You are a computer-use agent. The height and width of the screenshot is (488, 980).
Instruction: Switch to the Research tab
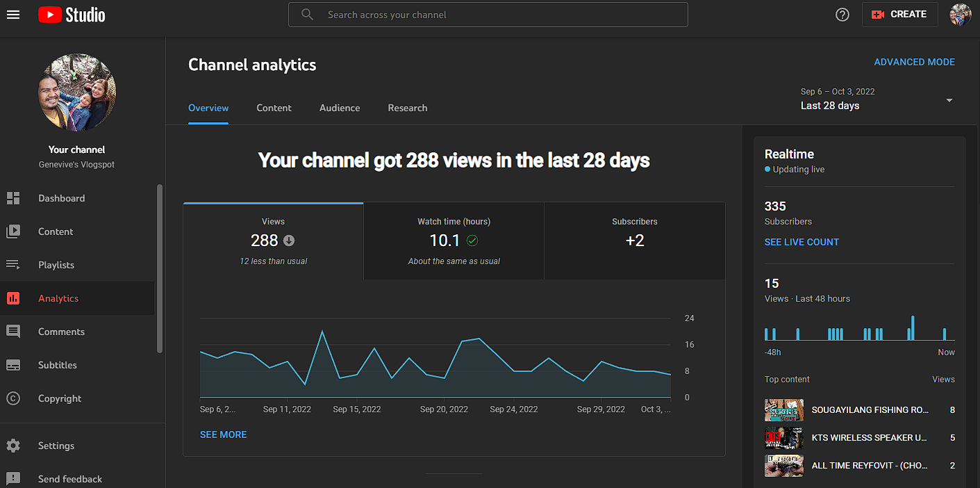[x=408, y=108]
